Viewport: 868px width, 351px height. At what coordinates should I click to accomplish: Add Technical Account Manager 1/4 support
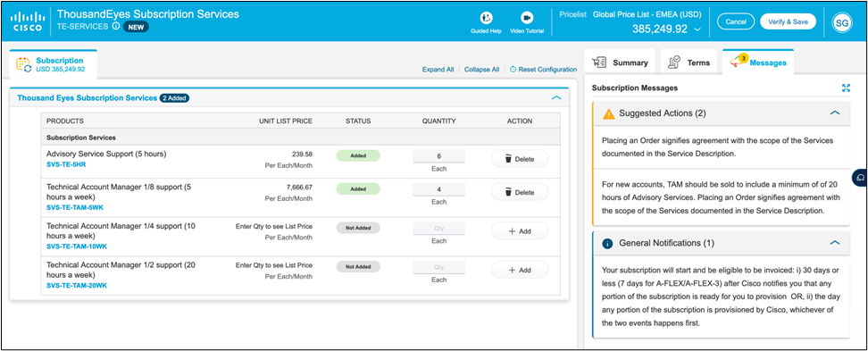point(520,230)
